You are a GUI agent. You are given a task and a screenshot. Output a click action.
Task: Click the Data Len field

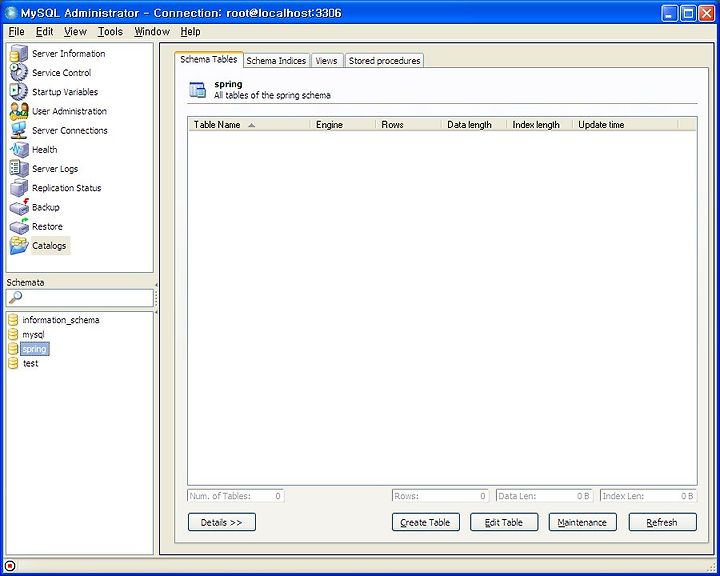[545, 496]
